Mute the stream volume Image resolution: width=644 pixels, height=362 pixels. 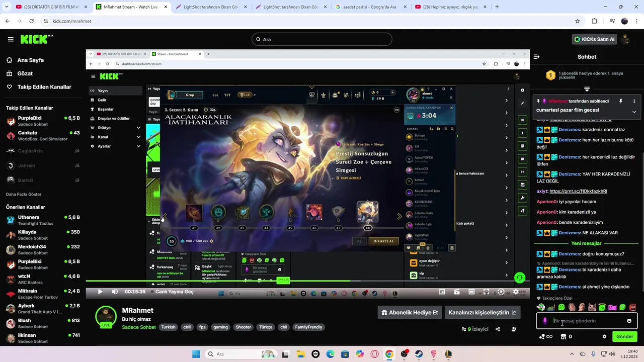click(115, 292)
